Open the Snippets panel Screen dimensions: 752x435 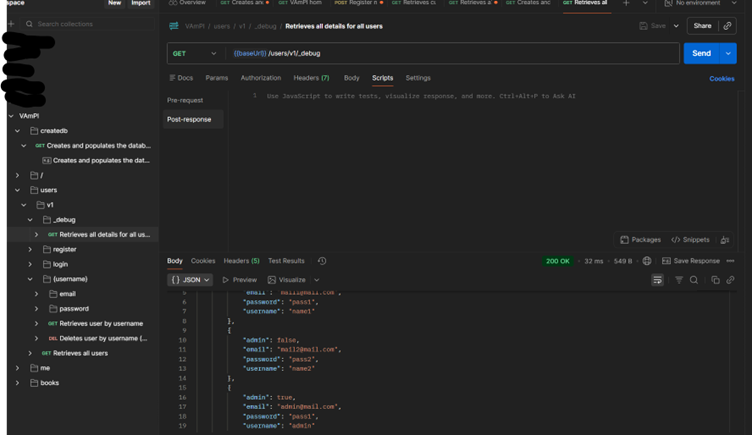[690, 240]
